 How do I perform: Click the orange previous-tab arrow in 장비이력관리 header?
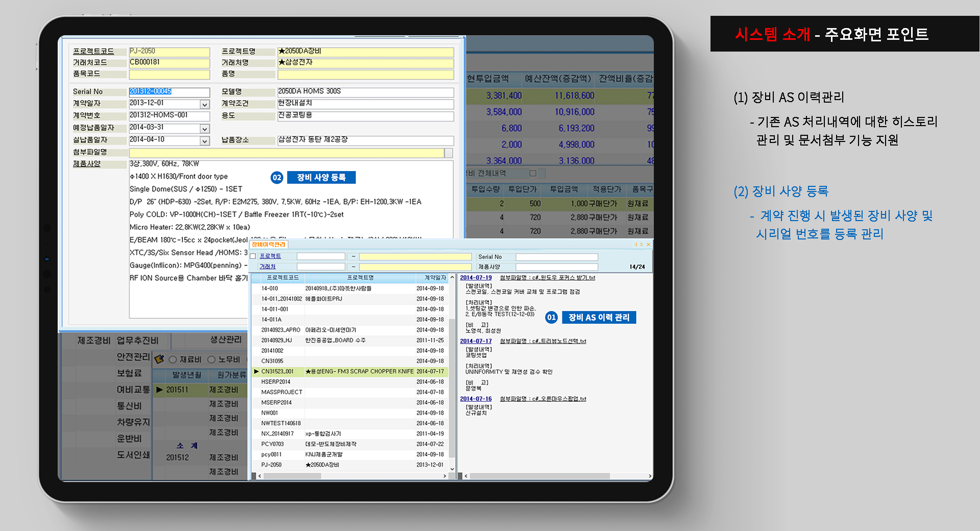click(635, 245)
